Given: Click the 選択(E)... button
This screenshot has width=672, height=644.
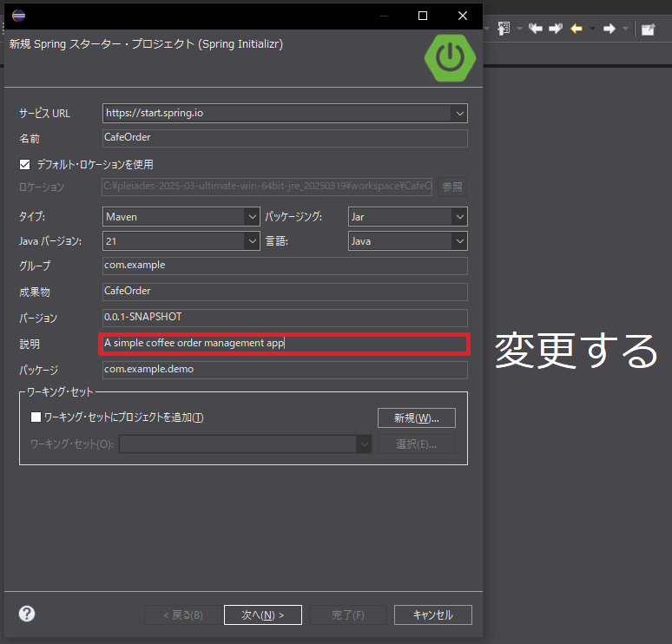Looking at the screenshot, I should point(417,444).
